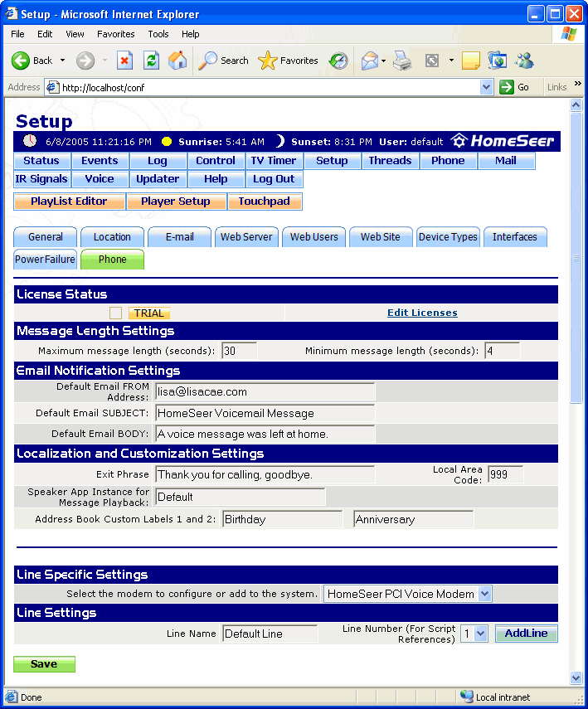Viewport: 588px width, 709px height.
Task: Stop page loading with red X icon
Action: pyautogui.click(x=124, y=61)
